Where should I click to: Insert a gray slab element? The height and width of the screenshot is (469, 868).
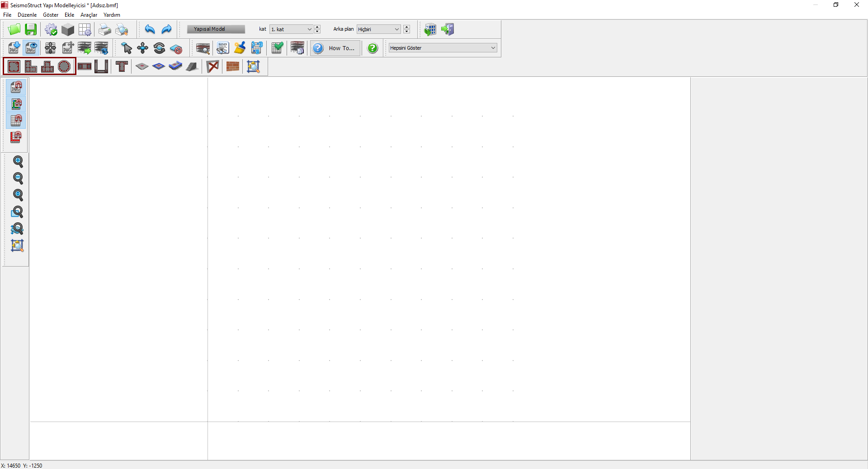click(x=142, y=66)
